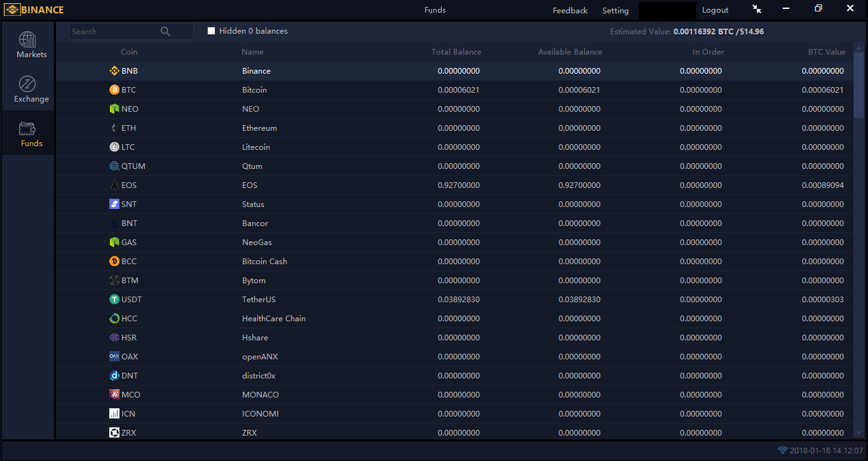Click the QTUM coin icon
868x461 pixels.
click(114, 166)
